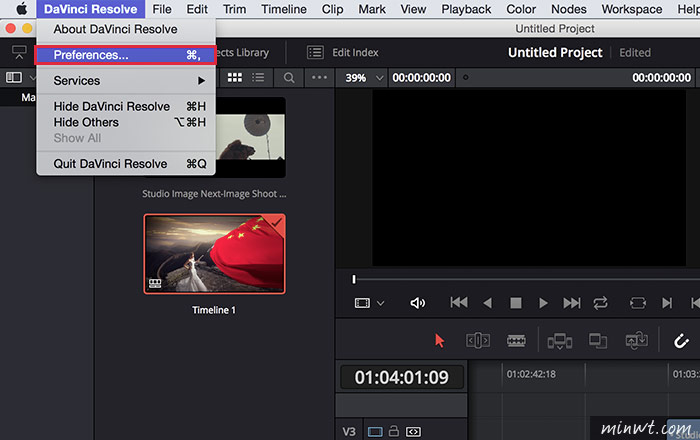The width and height of the screenshot is (700, 440).
Task: Click the go to next edit icon
Action: 667,303
